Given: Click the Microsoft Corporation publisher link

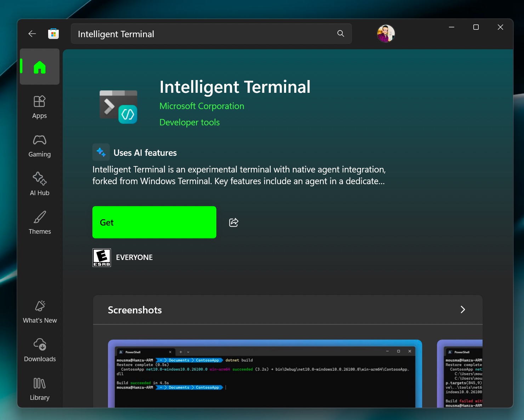Looking at the screenshot, I should click(202, 106).
